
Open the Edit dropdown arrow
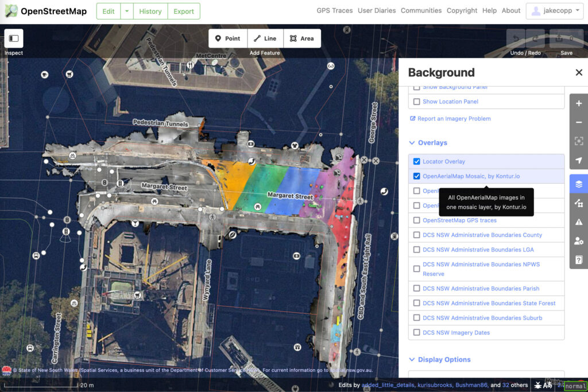click(127, 11)
